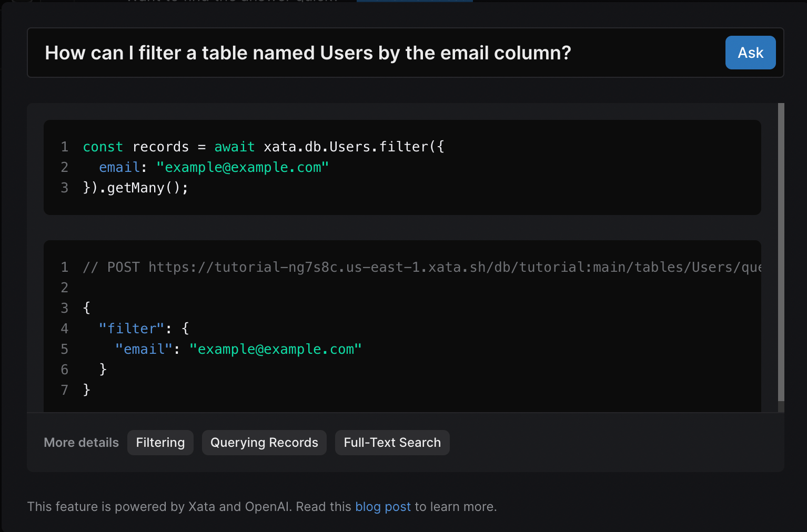This screenshot has height=532, width=807.
Task: Click the answer panel vertical scrollbar
Action: click(x=781, y=252)
